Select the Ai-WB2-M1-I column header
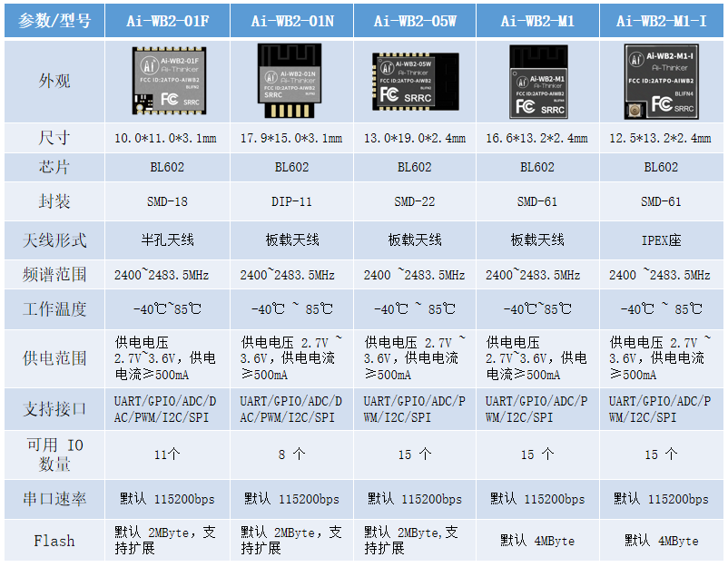The width and height of the screenshot is (728, 567). click(x=661, y=21)
